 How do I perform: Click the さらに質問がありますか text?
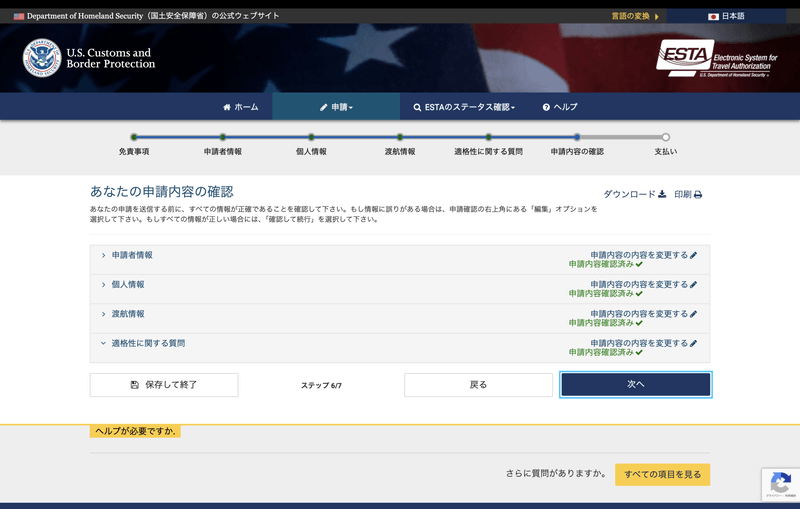556,473
